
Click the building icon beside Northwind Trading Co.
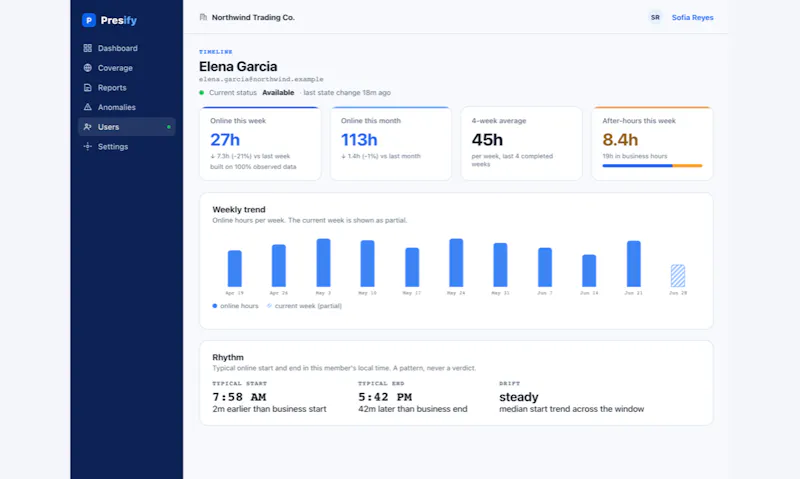click(x=203, y=17)
